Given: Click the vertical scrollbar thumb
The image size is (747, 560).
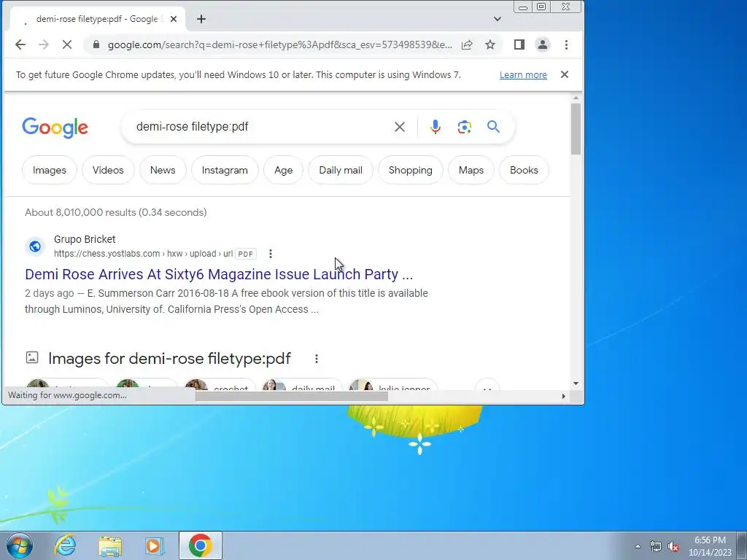Looking at the screenshot, I should (576, 129).
